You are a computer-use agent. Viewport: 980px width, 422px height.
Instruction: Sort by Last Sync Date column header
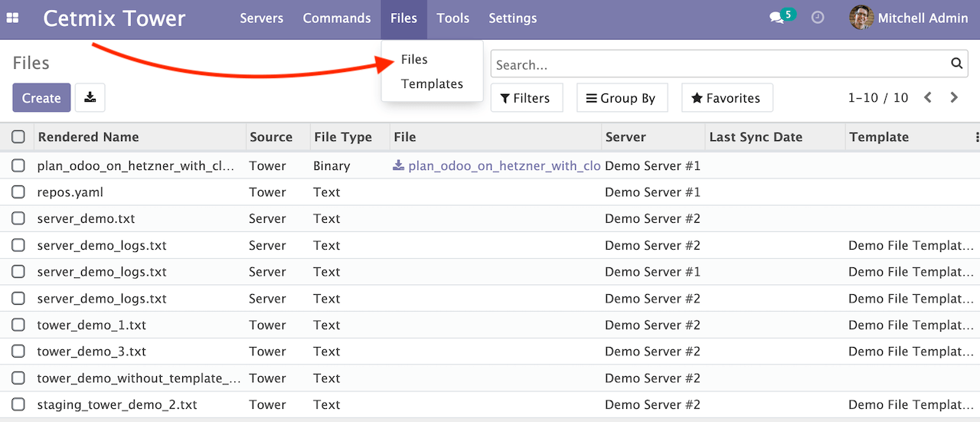[x=756, y=137]
